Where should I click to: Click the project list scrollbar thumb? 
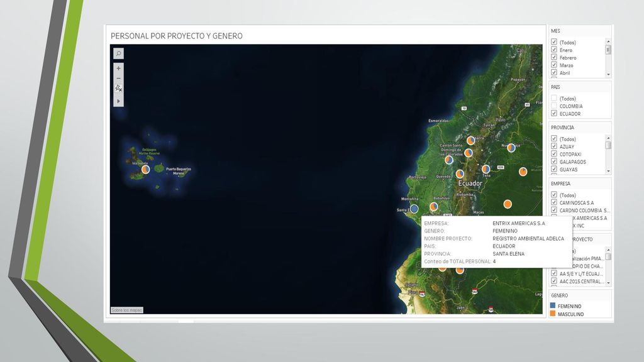pos(608,257)
